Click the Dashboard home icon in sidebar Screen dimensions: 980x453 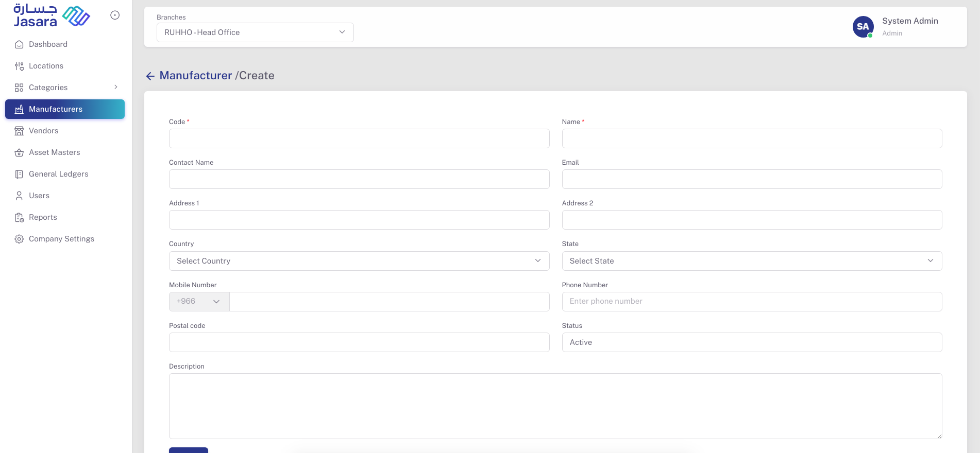click(x=19, y=44)
